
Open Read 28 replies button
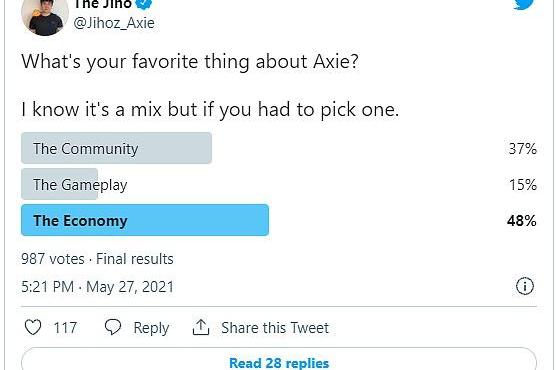279,363
